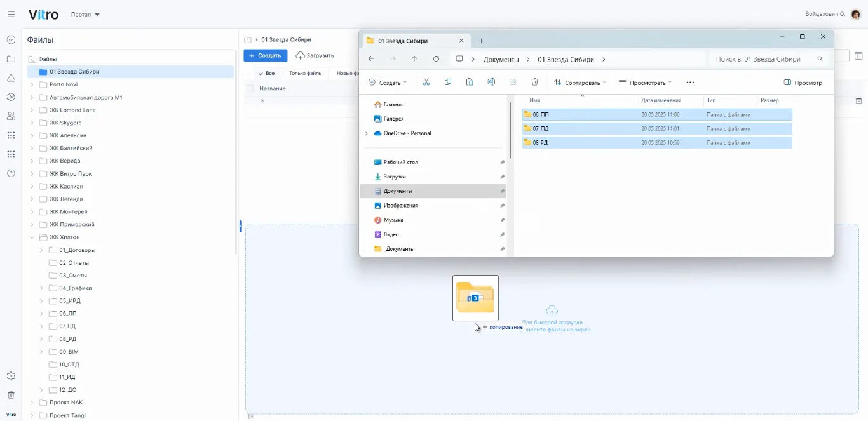This screenshot has height=421, width=868.
Task: Collapse the ЖК Хилтон folder
Action: click(x=32, y=237)
